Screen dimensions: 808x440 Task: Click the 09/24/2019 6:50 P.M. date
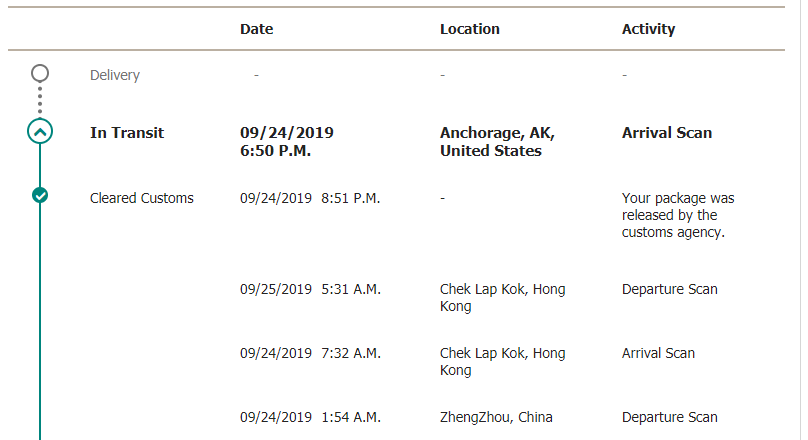click(287, 142)
